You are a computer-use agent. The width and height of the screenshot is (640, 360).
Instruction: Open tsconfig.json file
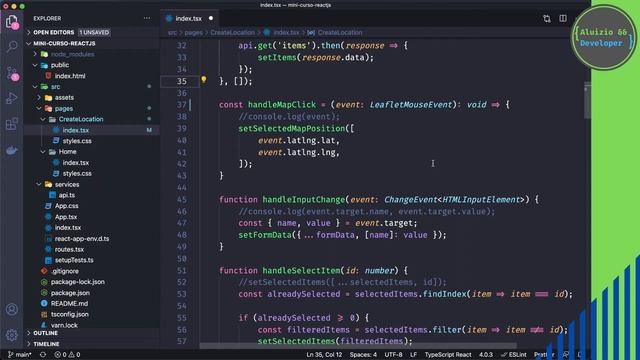69,314
